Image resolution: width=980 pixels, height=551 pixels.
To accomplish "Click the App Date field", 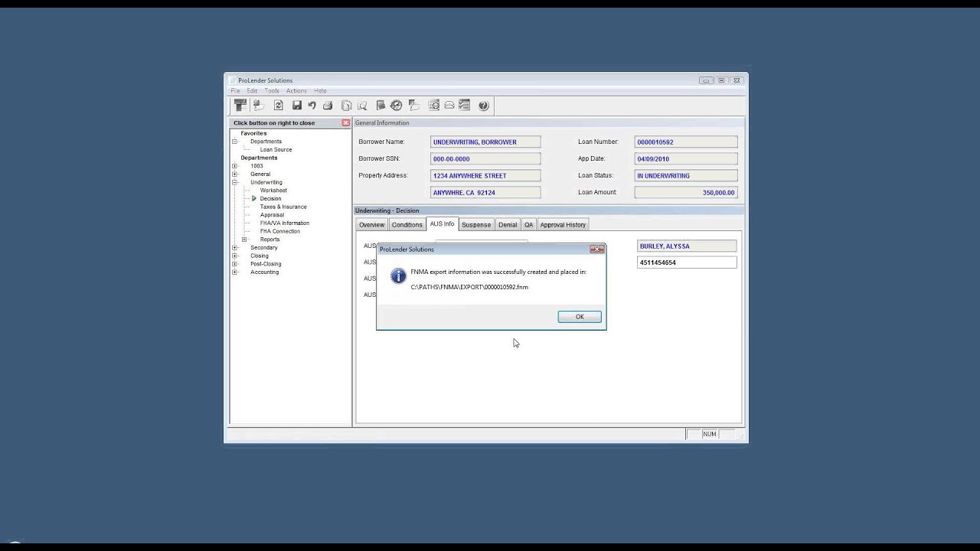I will (686, 158).
